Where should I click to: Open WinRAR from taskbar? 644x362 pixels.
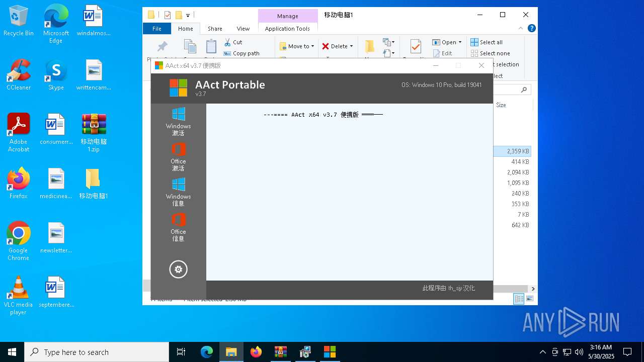pyautogui.click(x=280, y=352)
